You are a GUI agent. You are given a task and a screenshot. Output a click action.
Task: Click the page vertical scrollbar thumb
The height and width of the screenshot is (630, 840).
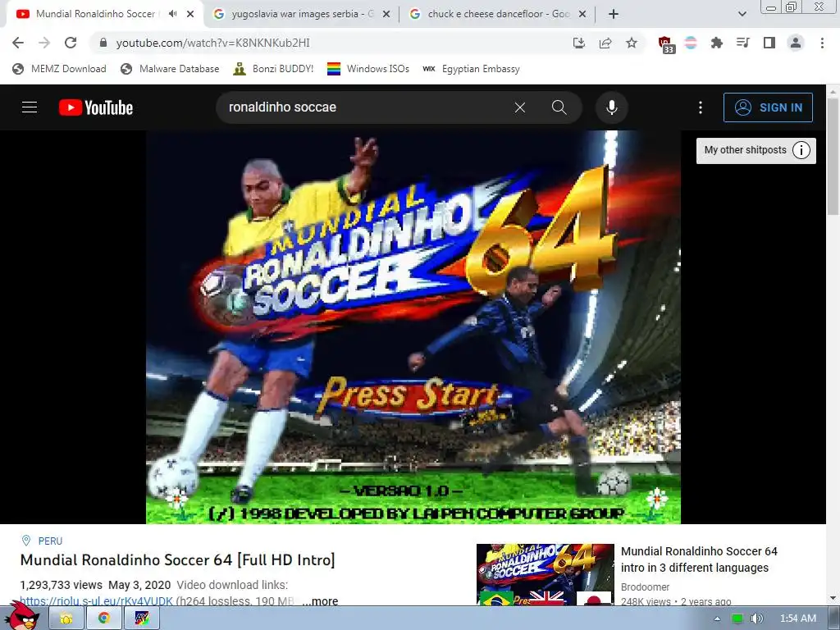833,157
